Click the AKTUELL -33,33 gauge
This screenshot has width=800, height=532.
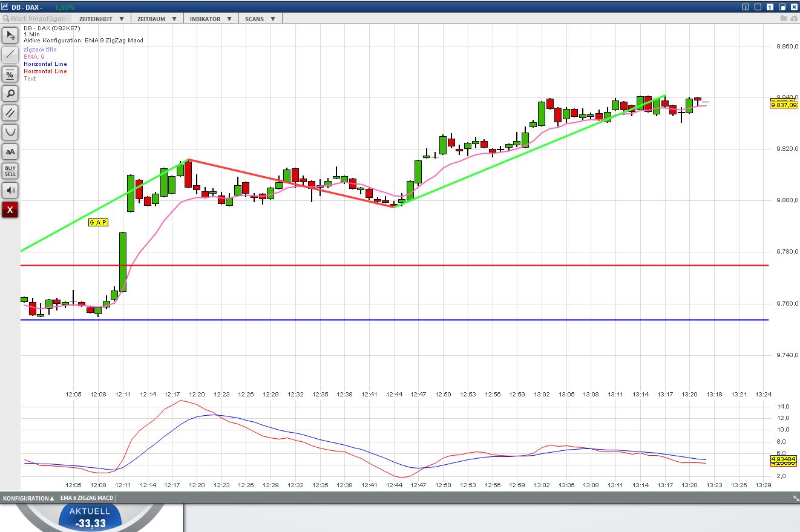click(90, 518)
